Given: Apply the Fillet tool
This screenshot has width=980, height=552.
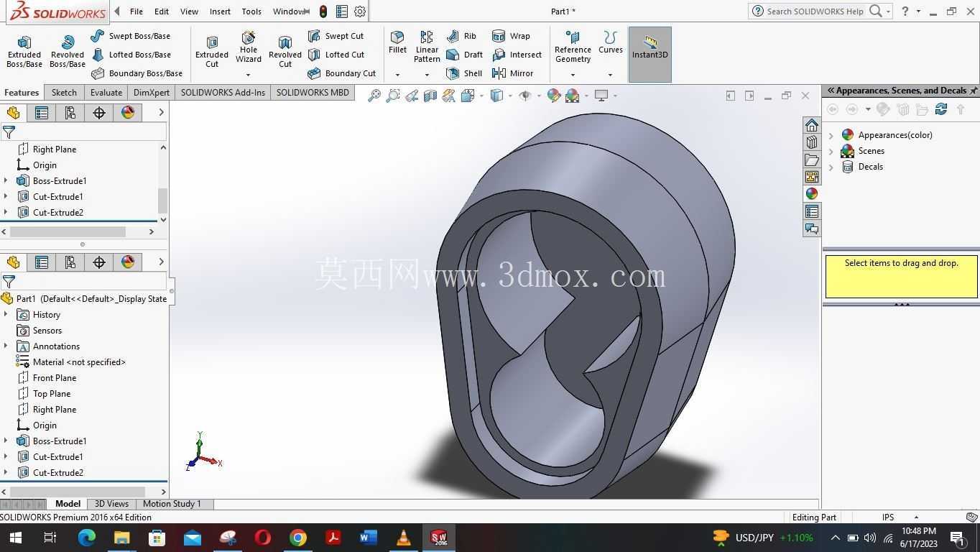Looking at the screenshot, I should tap(397, 43).
